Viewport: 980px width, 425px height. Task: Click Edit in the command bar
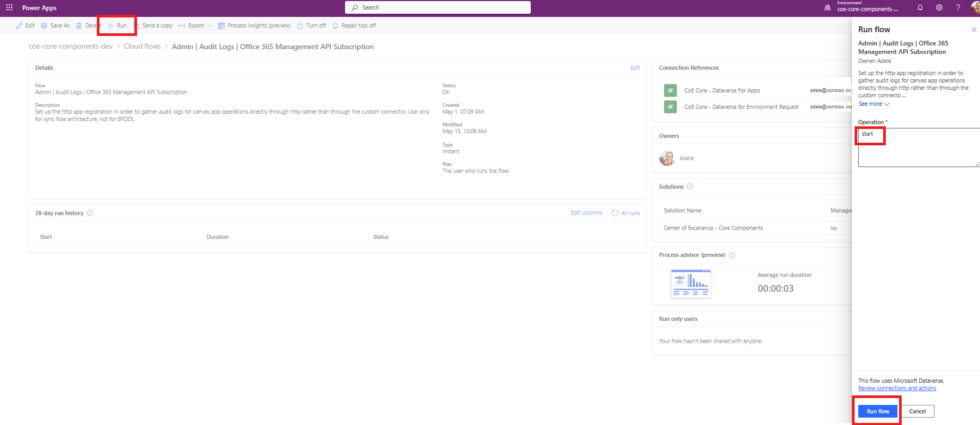tap(25, 25)
